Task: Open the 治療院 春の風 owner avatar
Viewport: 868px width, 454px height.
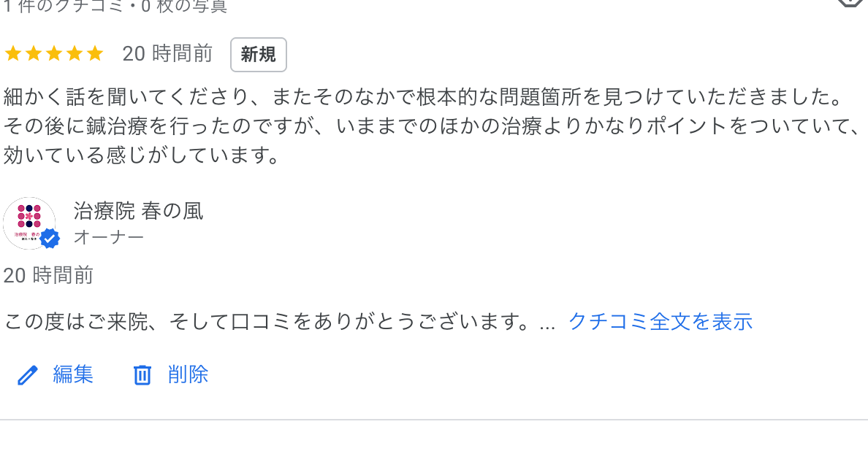Action: click(28, 223)
